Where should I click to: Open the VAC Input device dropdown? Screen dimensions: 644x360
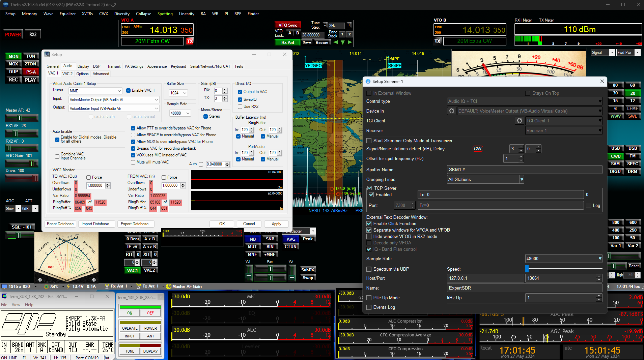coord(114,100)
